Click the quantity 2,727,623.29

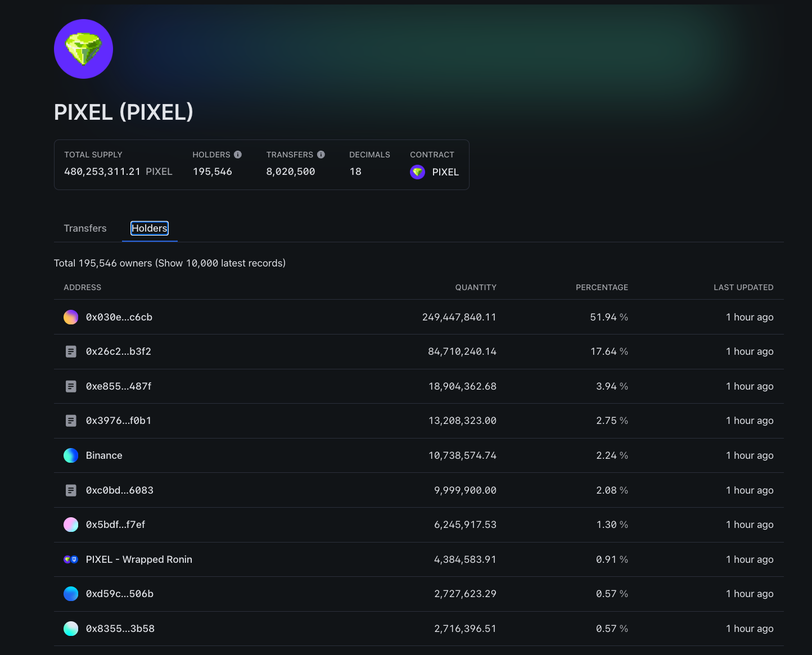tap(465, 594)
